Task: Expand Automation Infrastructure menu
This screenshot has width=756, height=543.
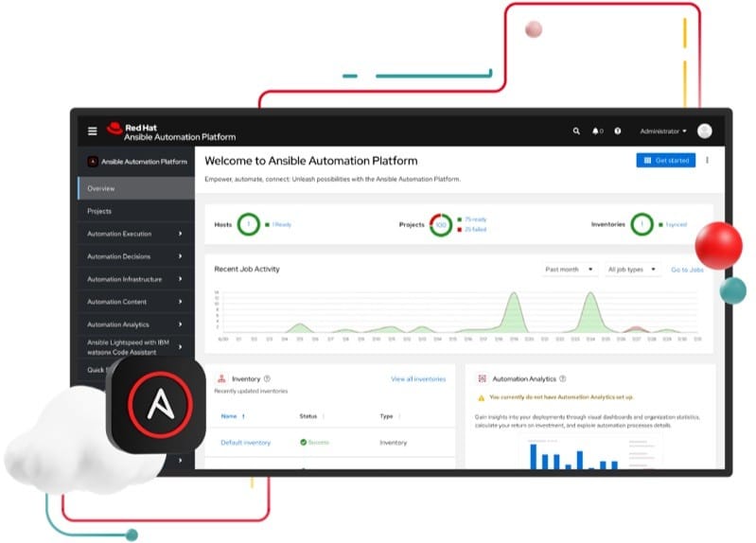Action: coord(135,279)
